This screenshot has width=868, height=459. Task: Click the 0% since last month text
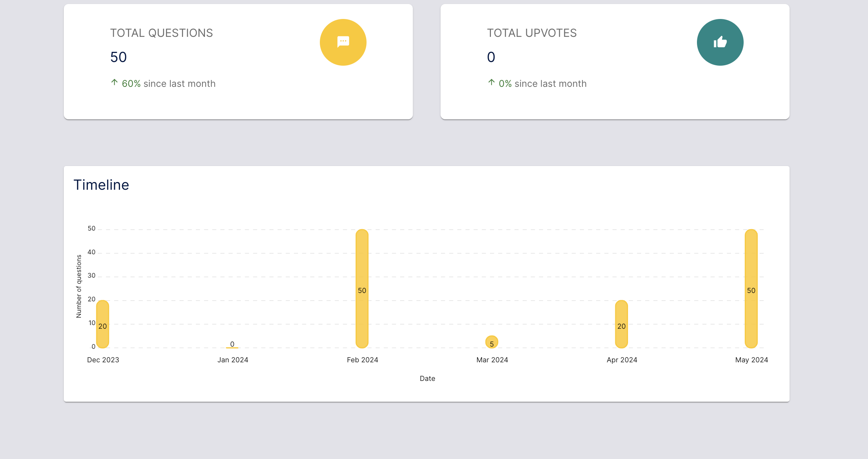[542, 84]
